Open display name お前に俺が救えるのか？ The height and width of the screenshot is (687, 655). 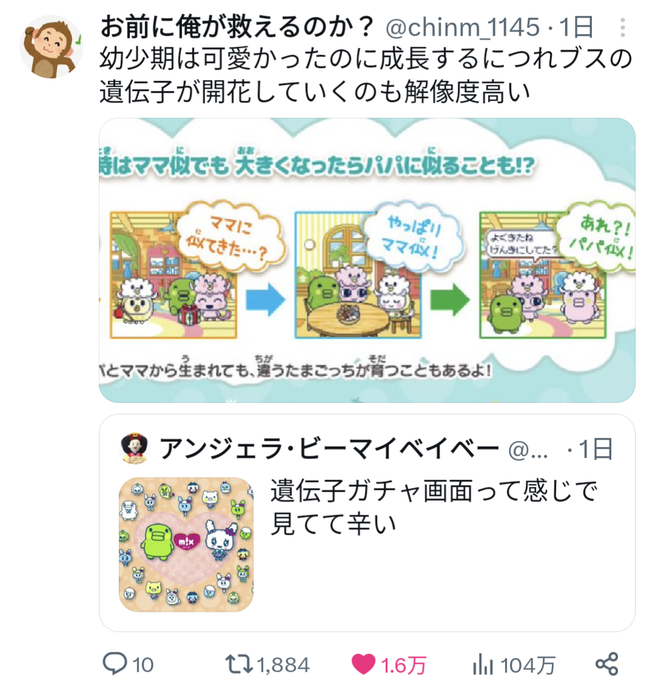click(x=237, y=27)
